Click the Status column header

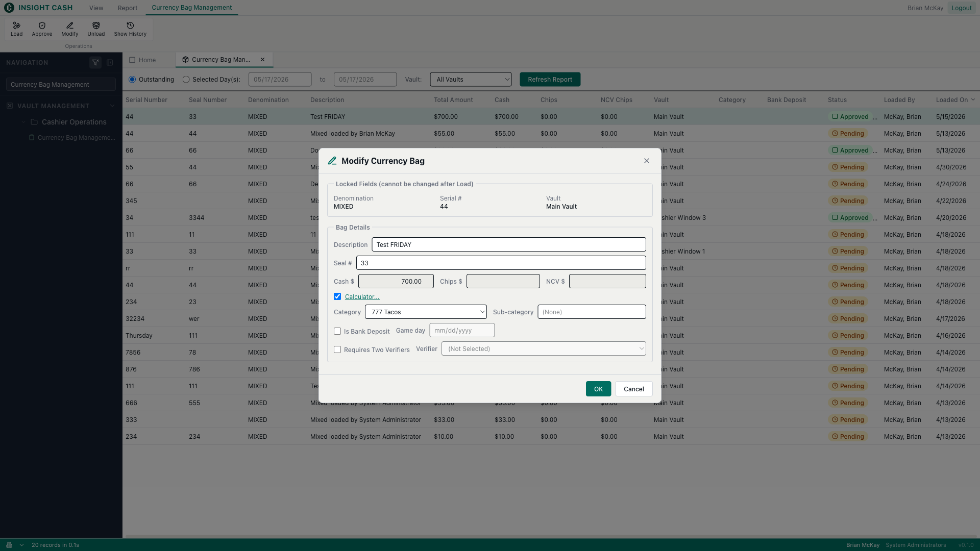[837, 100]
